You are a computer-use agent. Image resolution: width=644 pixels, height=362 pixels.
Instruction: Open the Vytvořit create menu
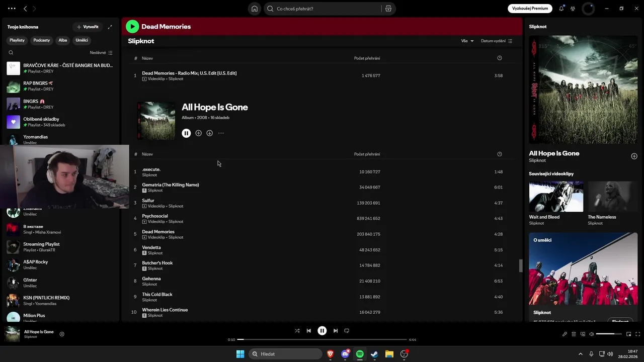(88, 27)
